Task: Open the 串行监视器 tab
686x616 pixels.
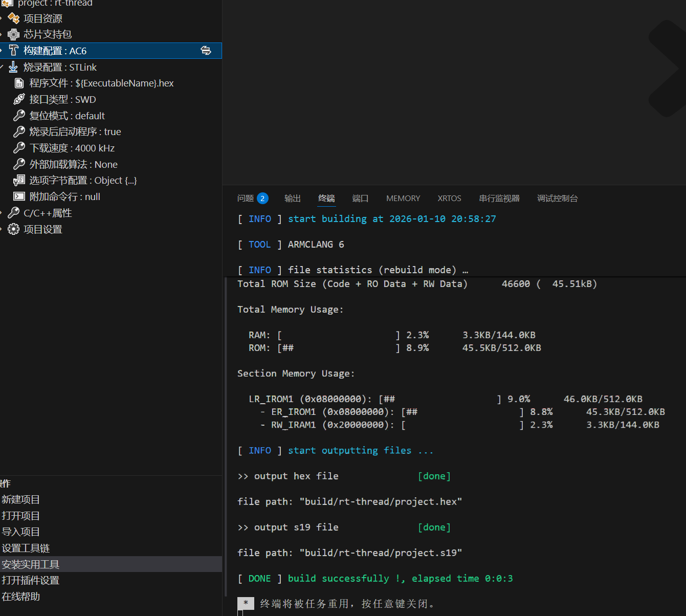Action: [499, 199]
